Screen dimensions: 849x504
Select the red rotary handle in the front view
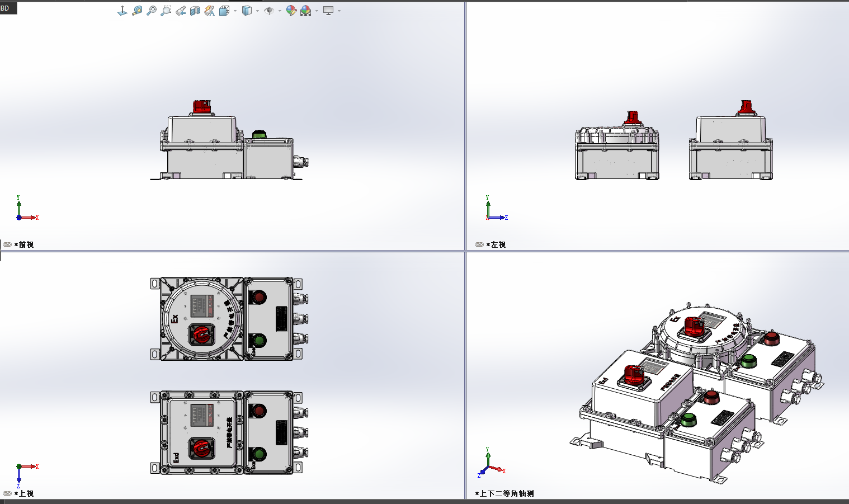pyautogui.click(x=202, y=107)
